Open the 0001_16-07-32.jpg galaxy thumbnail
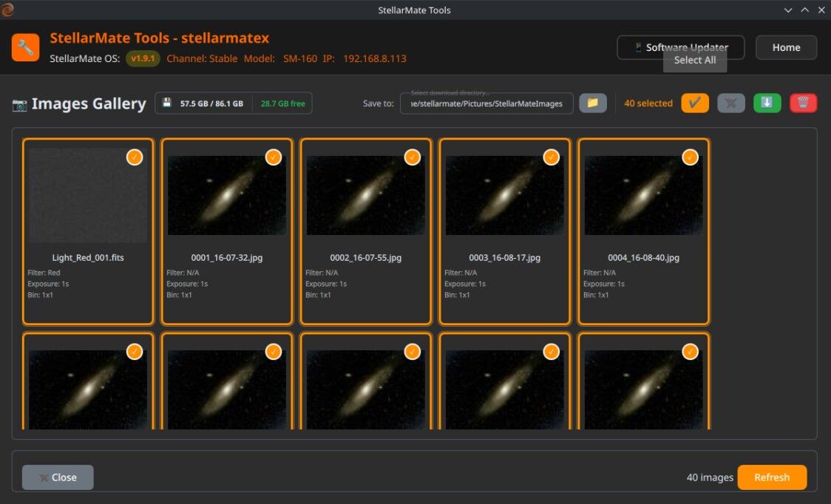This screenshot has height=504, width=831. point(227,195)
